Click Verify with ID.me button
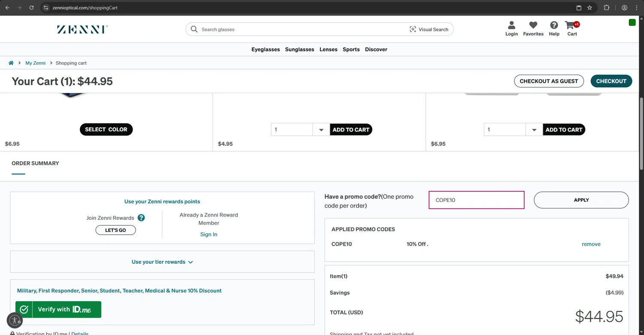Screen dimensions: 644x335 click(58, 309)
